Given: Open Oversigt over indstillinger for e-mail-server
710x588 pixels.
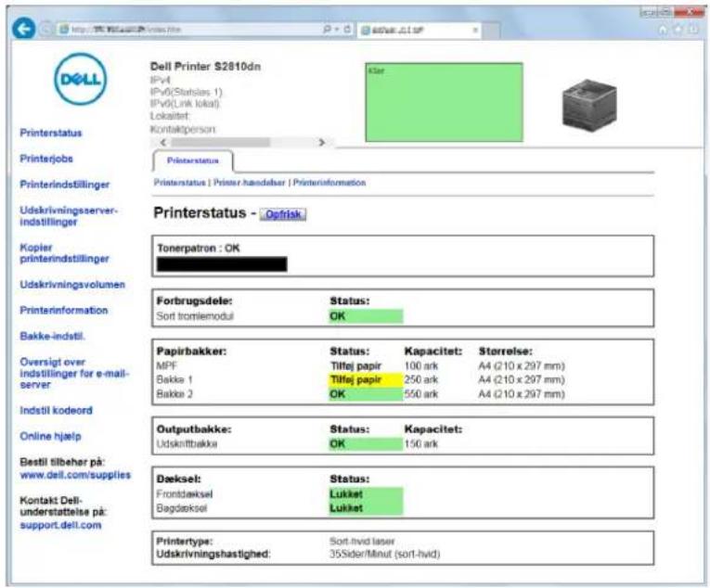Looking at the screenshot, I should click(74, 373).
